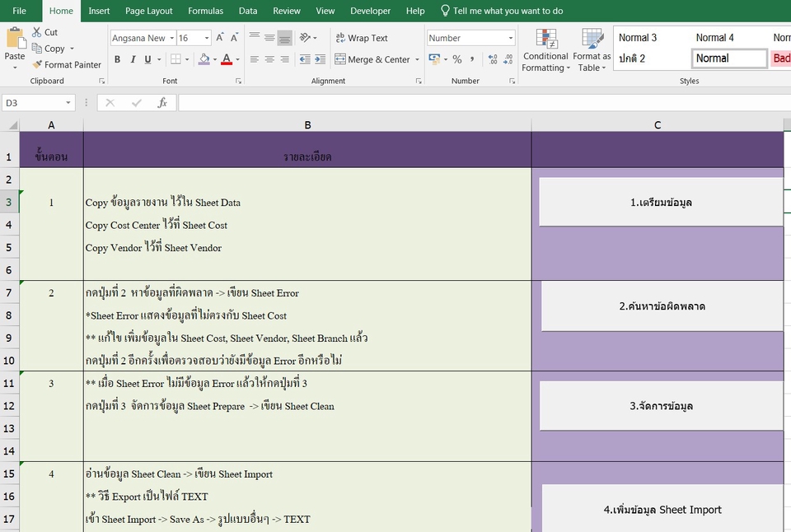Image resolution: width=791 pixels, height=532 pixels.
Task: Open Format as Table menu
Action: pos(592,50)
